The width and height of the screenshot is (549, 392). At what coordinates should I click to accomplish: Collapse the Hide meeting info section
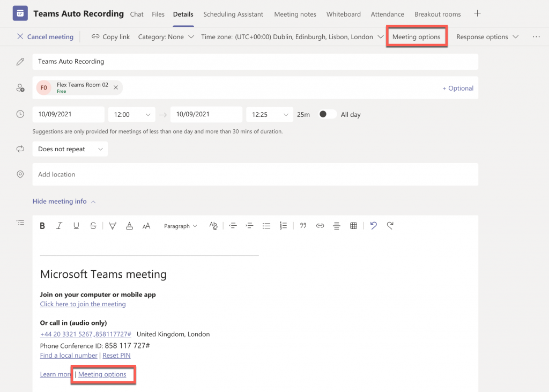(x=64, y=202)
